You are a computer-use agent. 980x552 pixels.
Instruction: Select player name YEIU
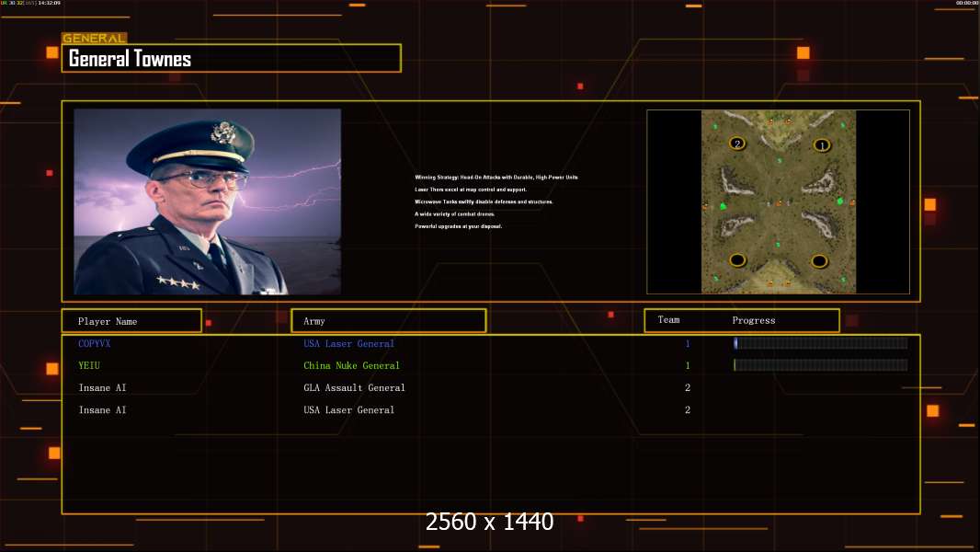pyautogui.click(x=89, y=365)
